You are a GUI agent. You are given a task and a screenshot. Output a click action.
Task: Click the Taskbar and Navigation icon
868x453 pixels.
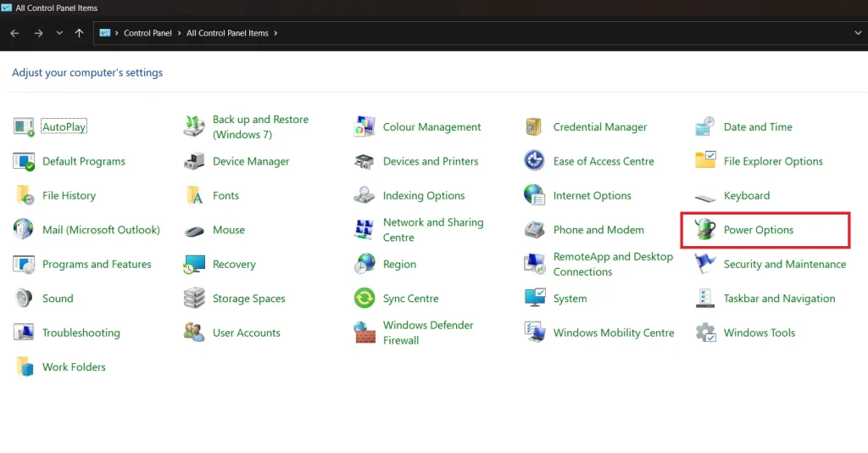tap(705, 299)
